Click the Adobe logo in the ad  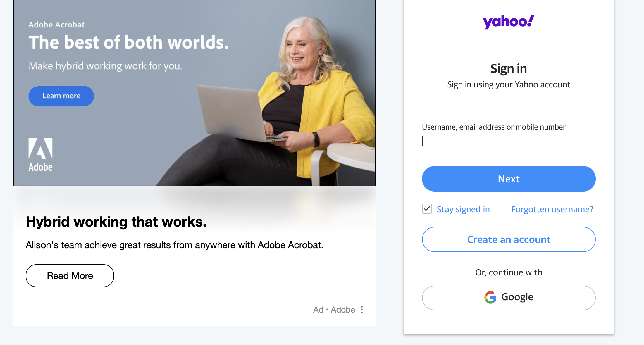pos(40,154)
